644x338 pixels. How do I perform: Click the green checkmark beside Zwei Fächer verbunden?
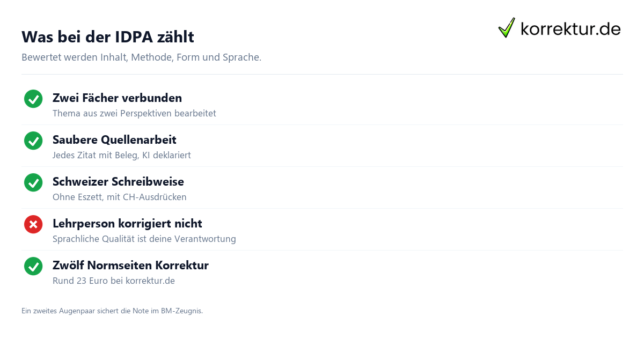click(x=33, y=99)
